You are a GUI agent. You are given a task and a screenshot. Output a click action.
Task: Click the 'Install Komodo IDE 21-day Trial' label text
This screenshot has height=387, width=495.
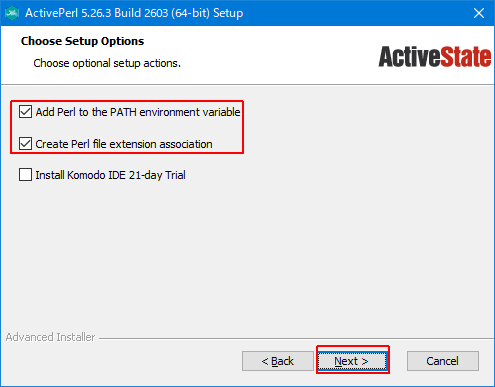tap(110, 175)
